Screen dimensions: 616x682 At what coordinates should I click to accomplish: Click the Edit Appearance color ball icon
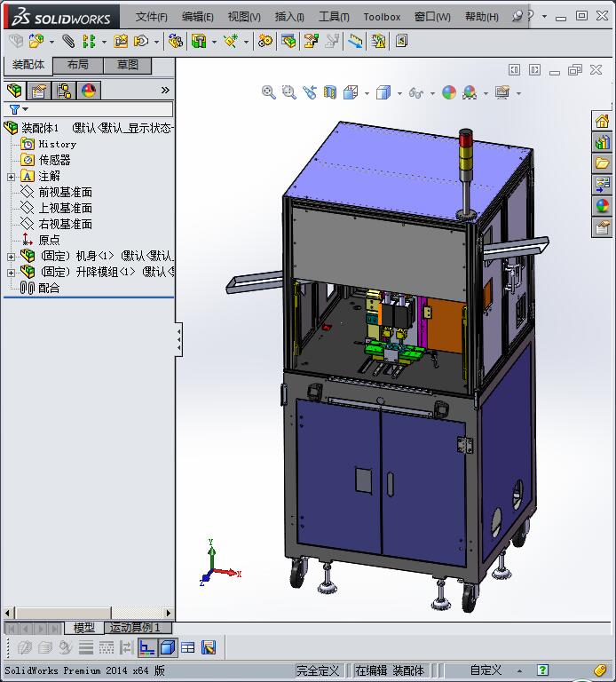448,92
